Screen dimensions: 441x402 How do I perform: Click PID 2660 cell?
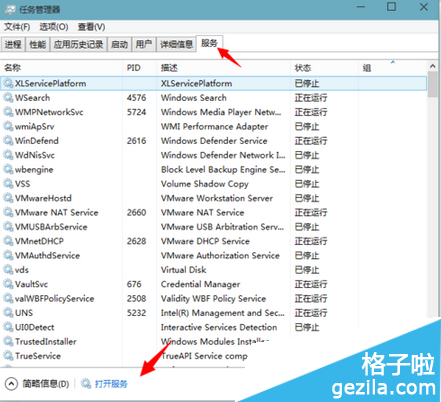pos(136,212)
